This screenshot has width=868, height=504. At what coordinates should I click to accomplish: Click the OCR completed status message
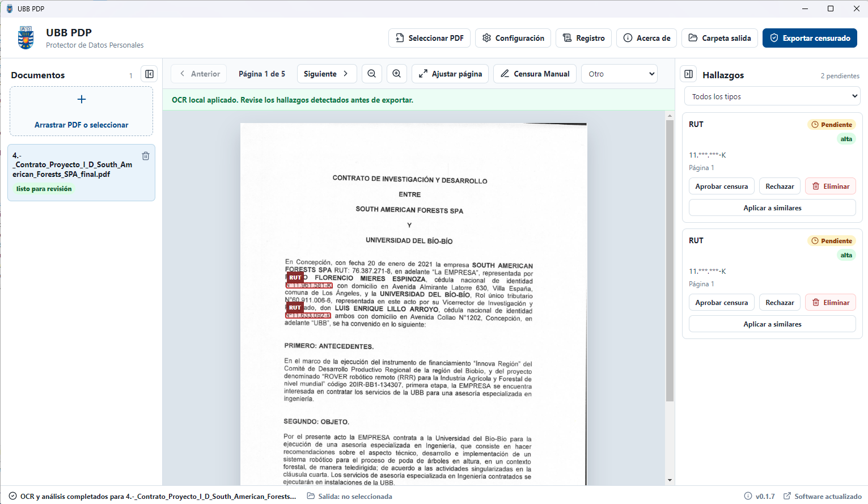click(153, 496)
